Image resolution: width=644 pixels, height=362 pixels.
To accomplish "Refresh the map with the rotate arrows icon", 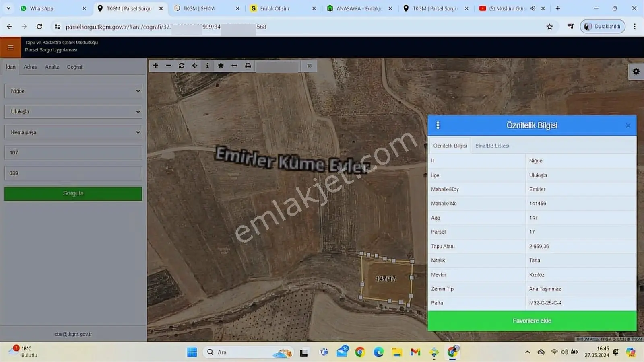I will pyautogui.click(x=182, y=66).
